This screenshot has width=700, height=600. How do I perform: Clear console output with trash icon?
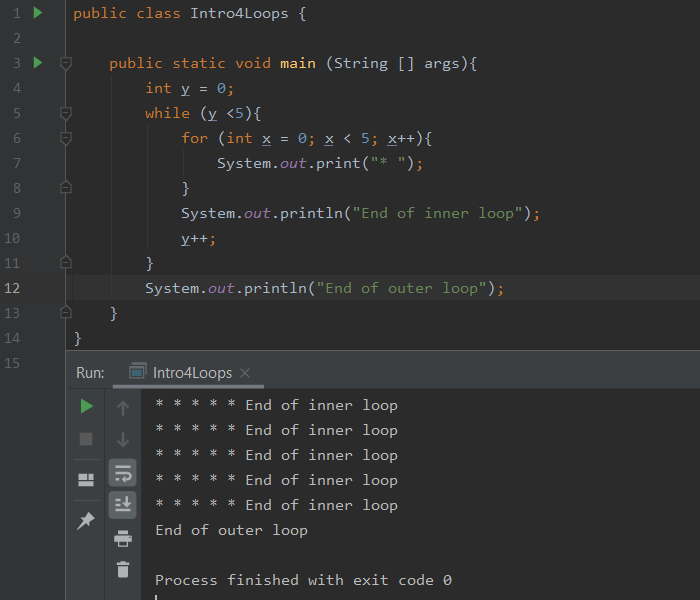(123, 570)
